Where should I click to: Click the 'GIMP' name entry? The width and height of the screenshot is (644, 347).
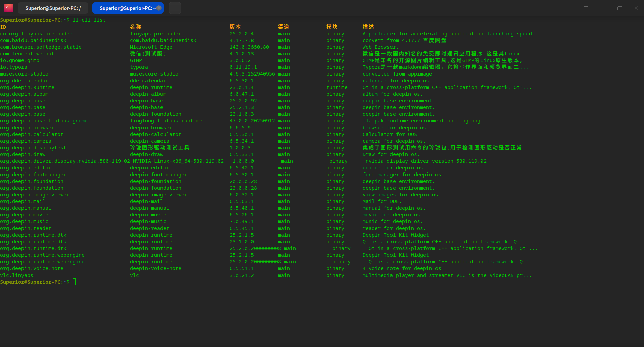tap(136, 60)
